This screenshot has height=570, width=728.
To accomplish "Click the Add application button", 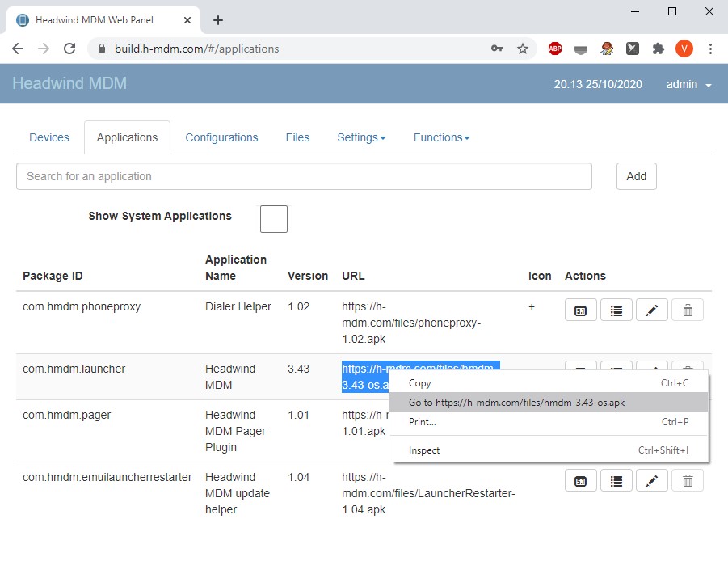I will [636, 176].
